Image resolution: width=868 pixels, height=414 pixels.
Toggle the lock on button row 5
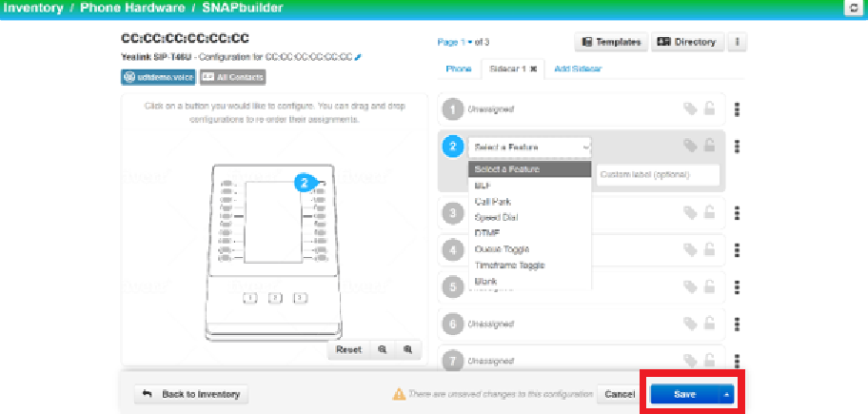(709, 286)
